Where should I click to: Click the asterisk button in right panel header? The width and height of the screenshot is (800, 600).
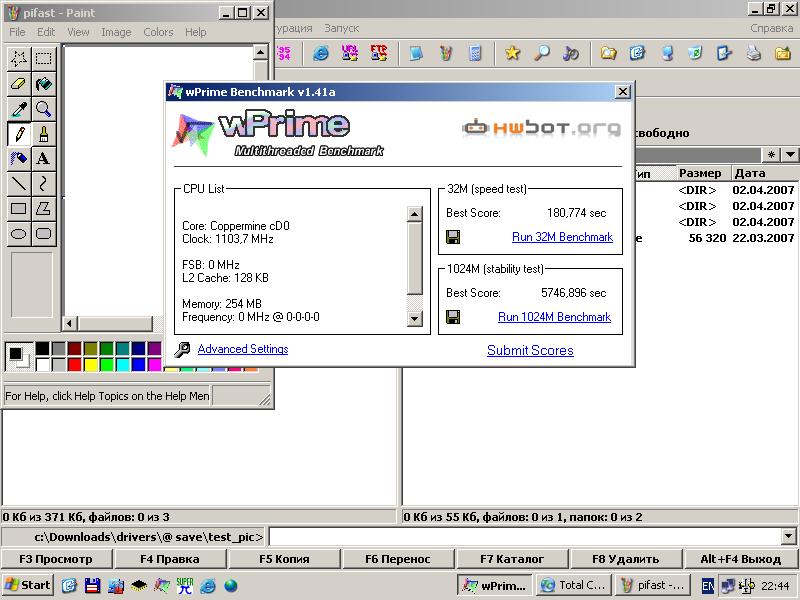tap(771, 155)
